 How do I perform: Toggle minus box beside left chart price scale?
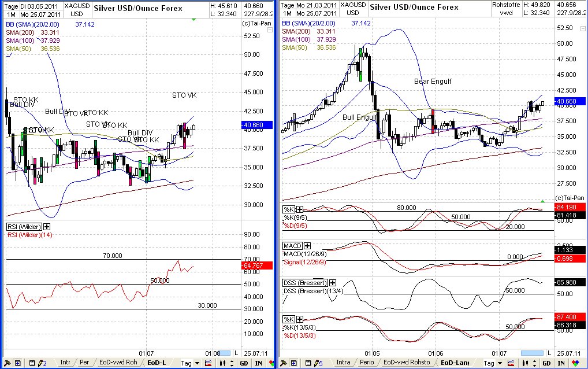click(x=270, y=29)
